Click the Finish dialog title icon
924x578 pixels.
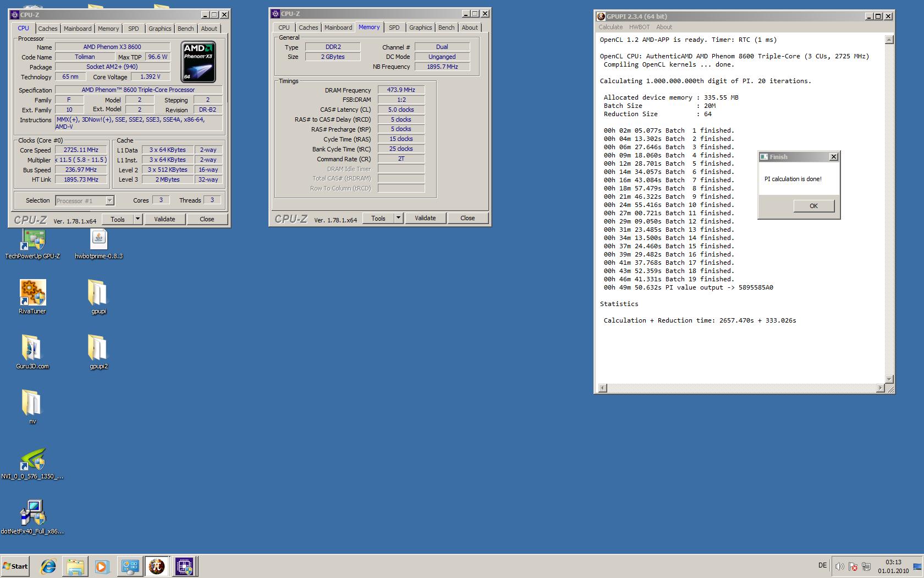(764, 157)
